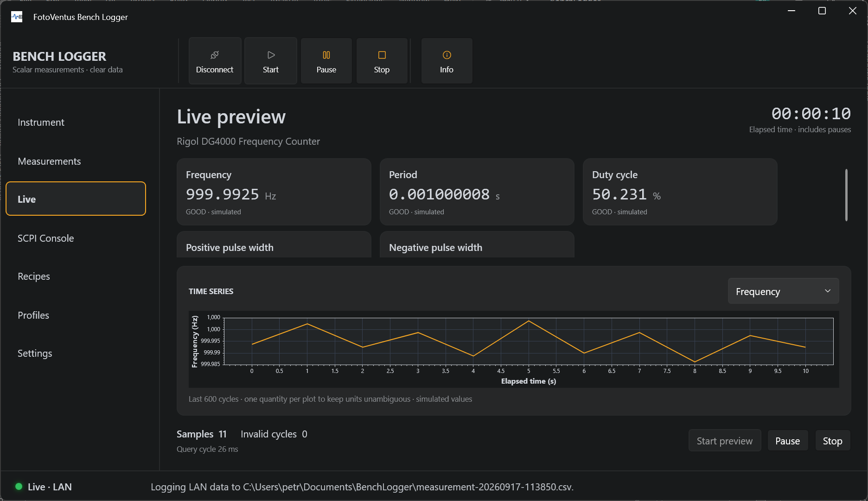Close the Bench Logger window

(x=853, y=11)
